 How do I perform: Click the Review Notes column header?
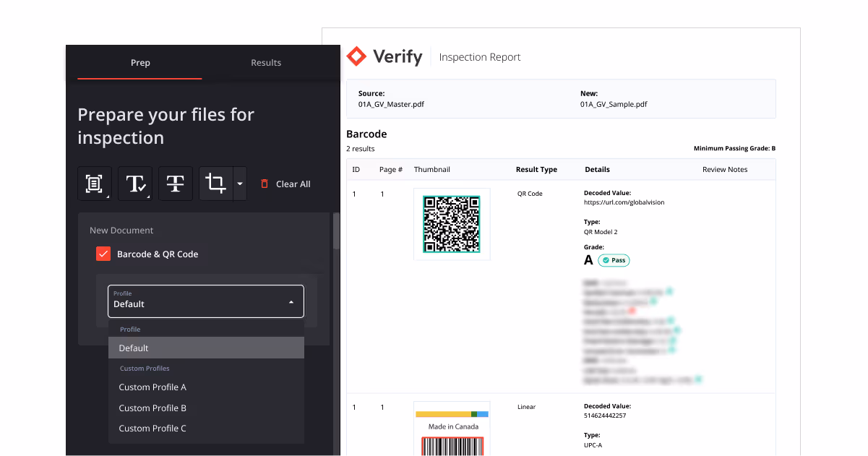pyautogui.click(x=725, y=170)
